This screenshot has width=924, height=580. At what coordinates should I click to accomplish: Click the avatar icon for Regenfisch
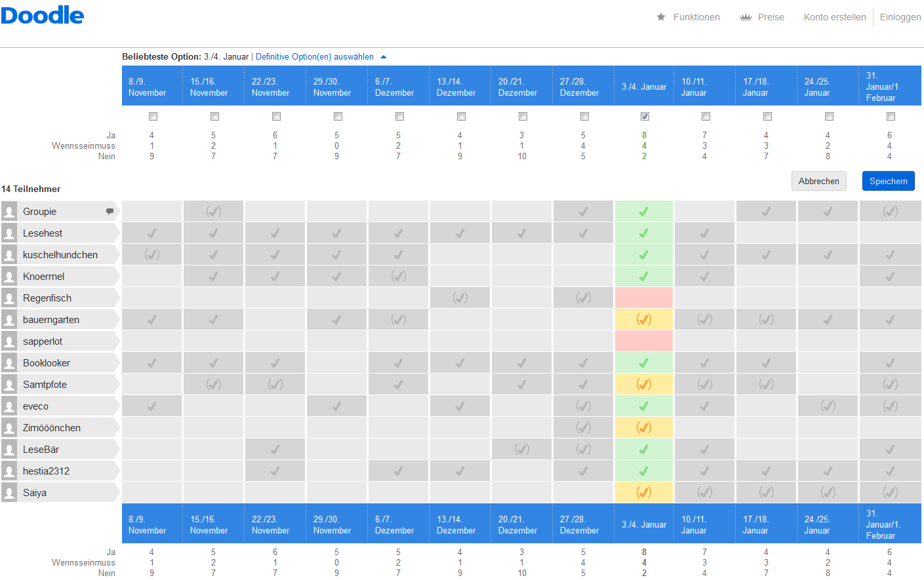point(9,298)
